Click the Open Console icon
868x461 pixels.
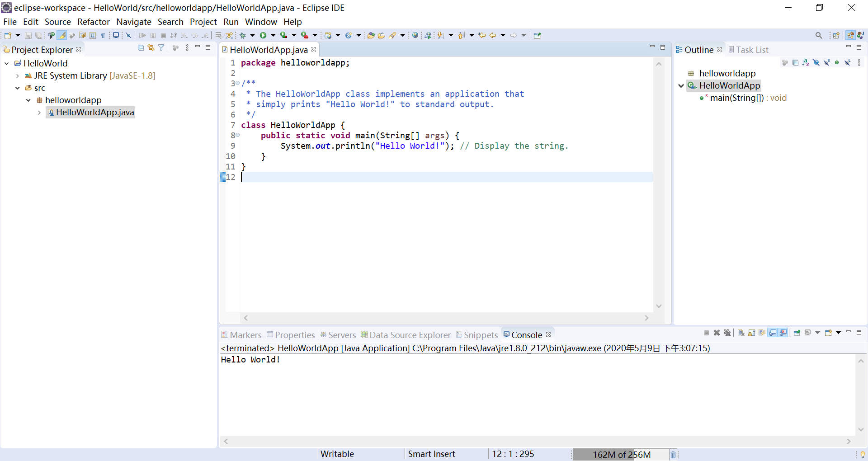click(x=828, y=333)
